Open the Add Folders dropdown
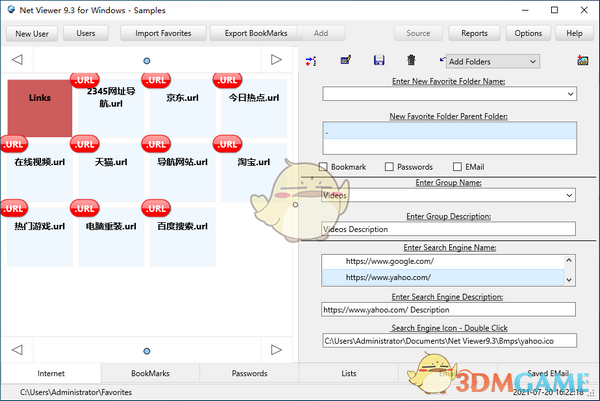 493,61
